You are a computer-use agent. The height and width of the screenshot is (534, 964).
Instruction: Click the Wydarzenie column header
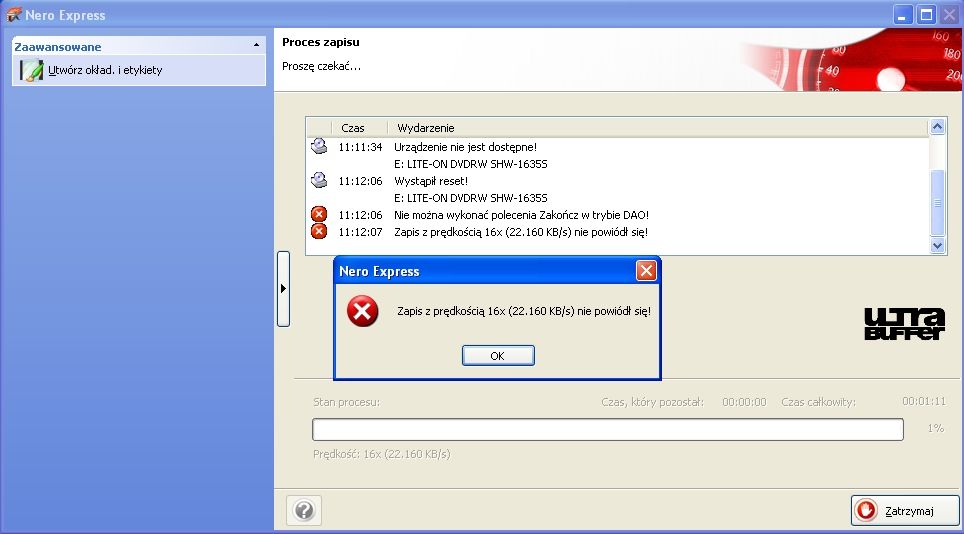coord(425,128)
